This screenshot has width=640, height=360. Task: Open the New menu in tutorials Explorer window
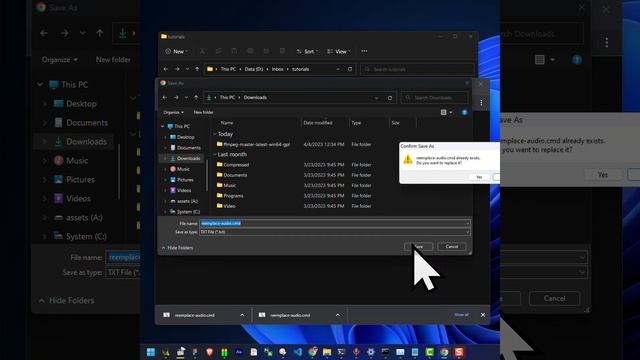pyautogui.click(x=176, y=51)
